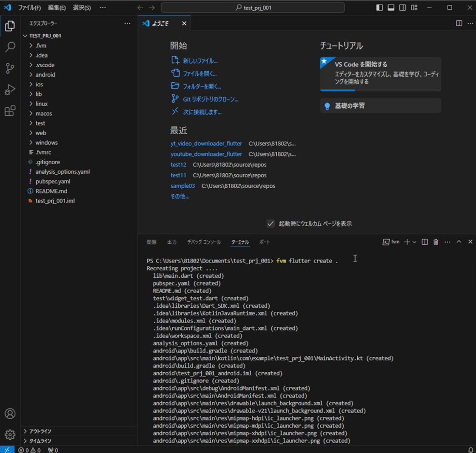Viewport: 476px width, 453px height.
Task: Click the test_prj_001 search box
Action: (x=253, y=7)
